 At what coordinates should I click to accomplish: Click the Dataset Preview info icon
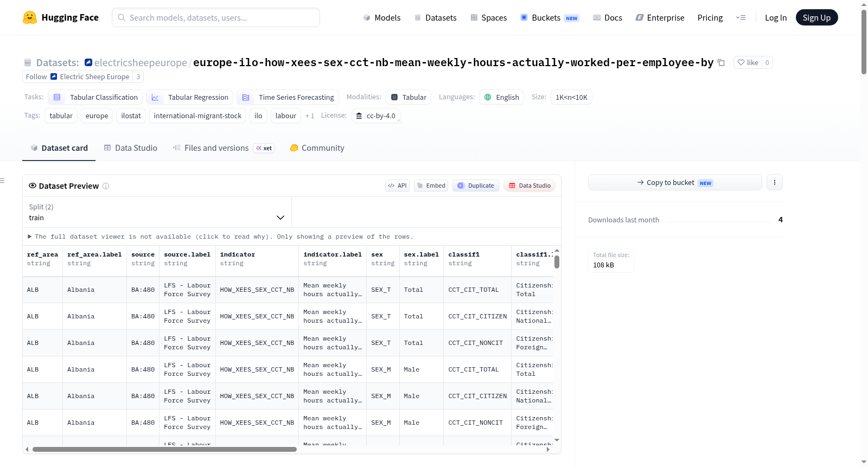[x=106, y=186]
